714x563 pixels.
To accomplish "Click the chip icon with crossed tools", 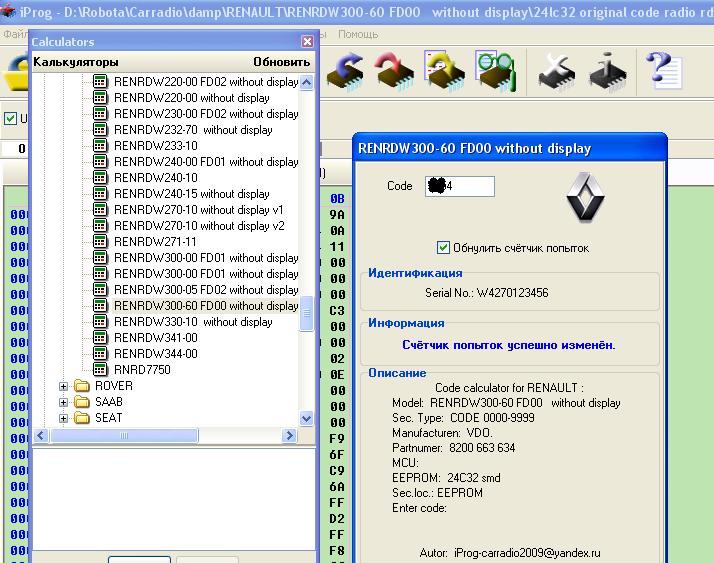I will click(557, 73).
